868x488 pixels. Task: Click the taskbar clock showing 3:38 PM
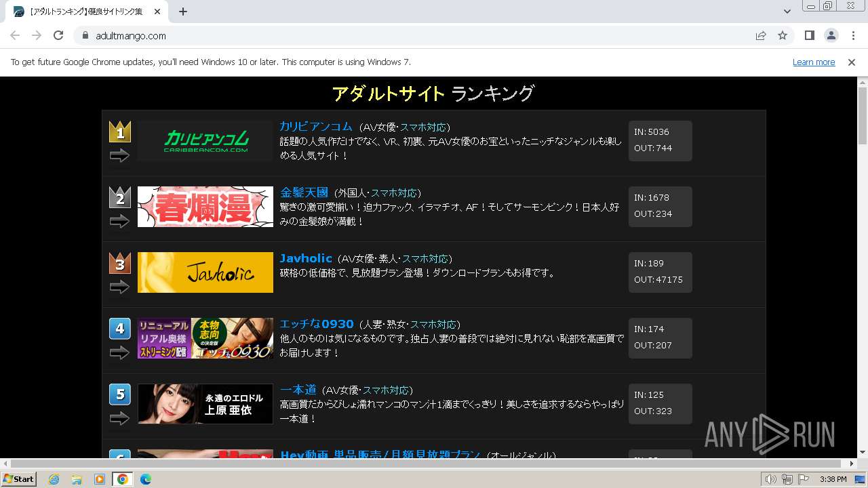coord(833,479)
